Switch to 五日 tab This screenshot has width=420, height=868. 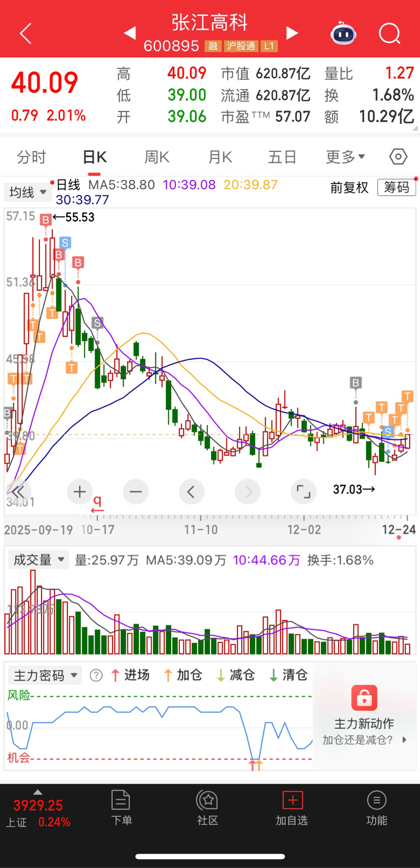pyautogui.click(x=282, y=157)
